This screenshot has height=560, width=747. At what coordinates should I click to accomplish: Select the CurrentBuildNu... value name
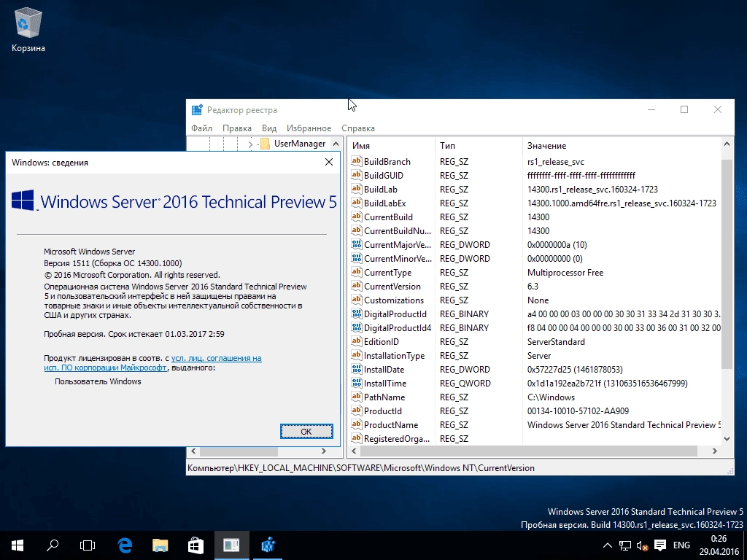[397, 230]
